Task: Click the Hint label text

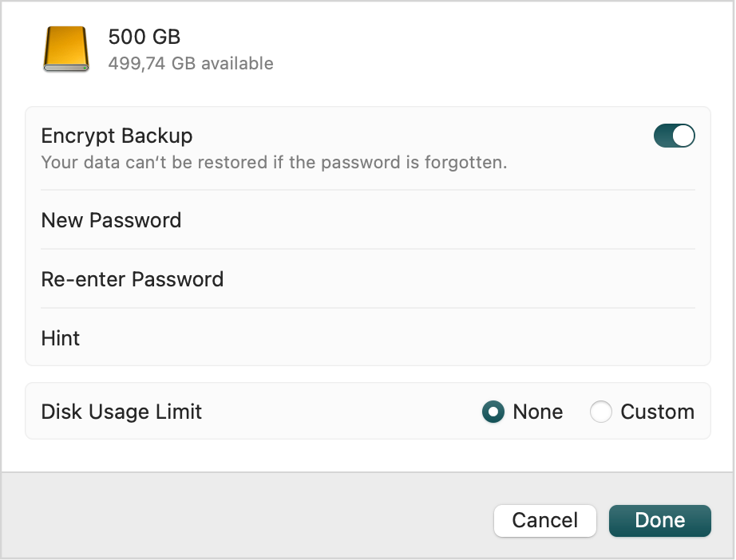Action: [x=61, y=338]
